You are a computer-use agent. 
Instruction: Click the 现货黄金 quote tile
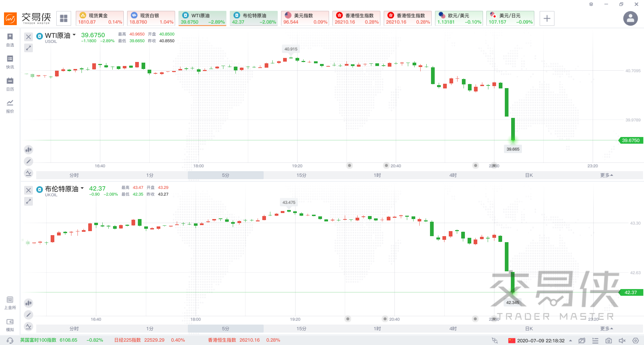pos(100,18)
